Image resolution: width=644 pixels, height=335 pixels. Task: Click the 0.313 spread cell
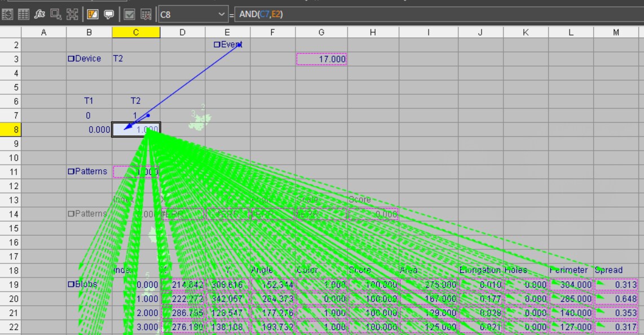(x=616, y=285)
